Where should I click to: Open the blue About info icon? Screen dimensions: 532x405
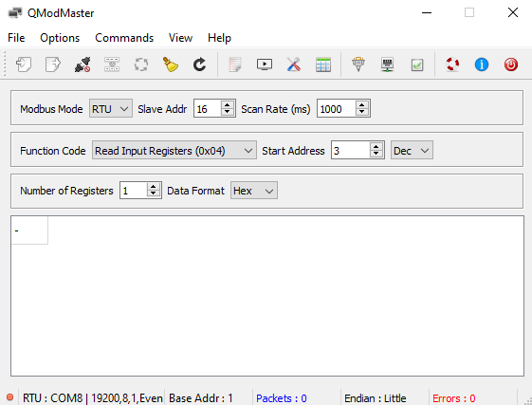click(482, 64)
